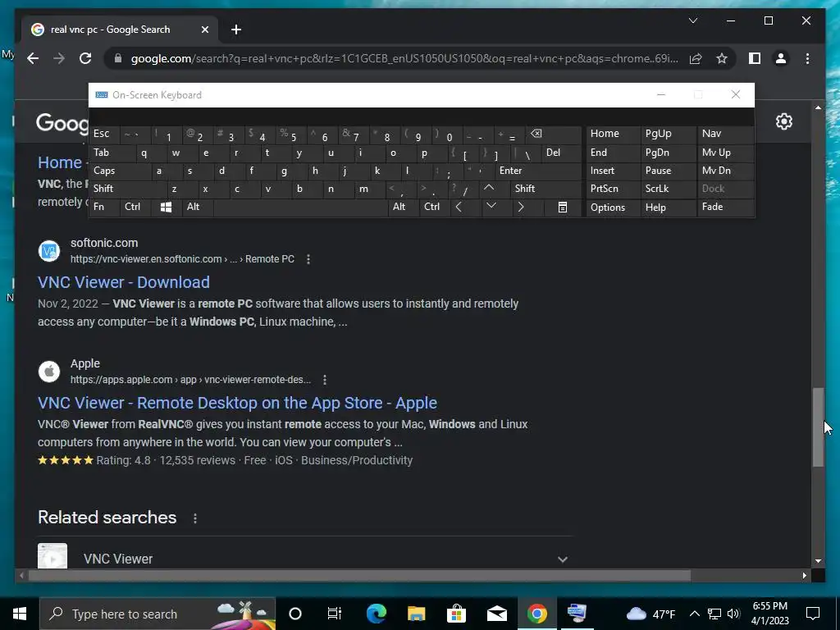Open Apple result three-dot options
This screenshot has height=630, width=840.
pos(325,380)
